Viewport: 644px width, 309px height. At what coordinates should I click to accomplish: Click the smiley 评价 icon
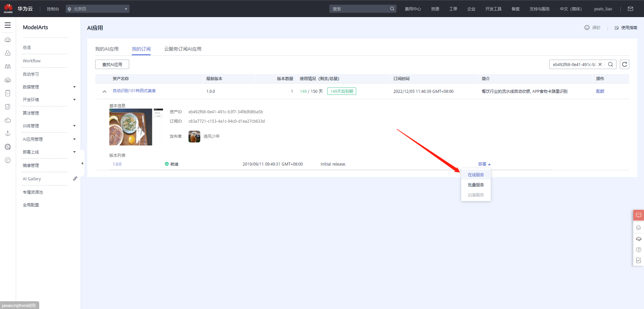point(587,27)
